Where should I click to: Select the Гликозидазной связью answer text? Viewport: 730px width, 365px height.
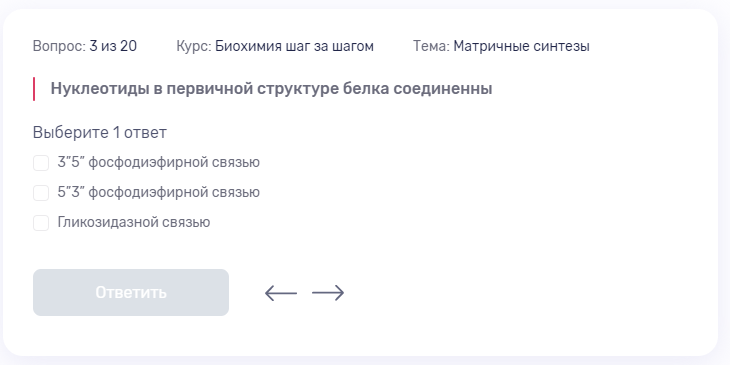134,222
